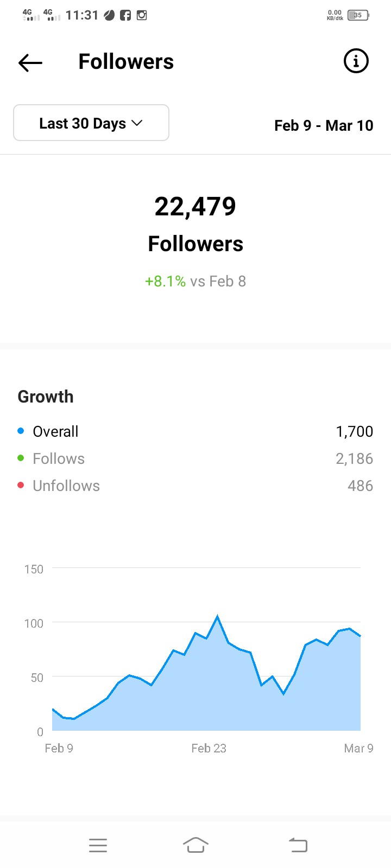The width and height of the screenshot is (391, 868).
Task: Select the Feb 9 - Mar 10 date range
Action: point(324,125)
